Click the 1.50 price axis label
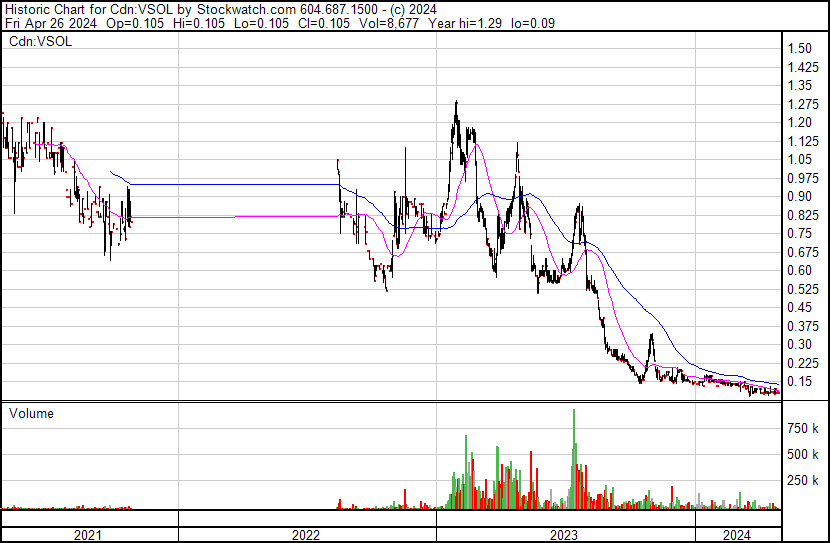The image size is (830, 543). click(x=798, y=48)
